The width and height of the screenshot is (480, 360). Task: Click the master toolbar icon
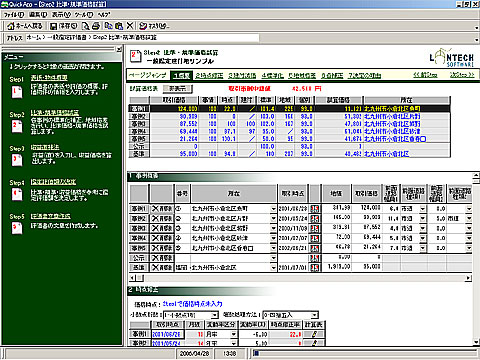tap(143, 26)
